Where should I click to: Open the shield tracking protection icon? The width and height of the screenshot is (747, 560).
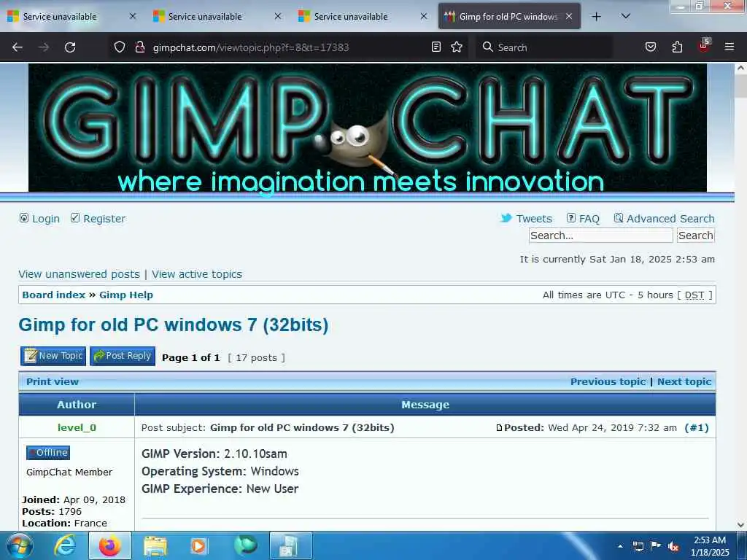pyautogui.click(x=120, y=47)
